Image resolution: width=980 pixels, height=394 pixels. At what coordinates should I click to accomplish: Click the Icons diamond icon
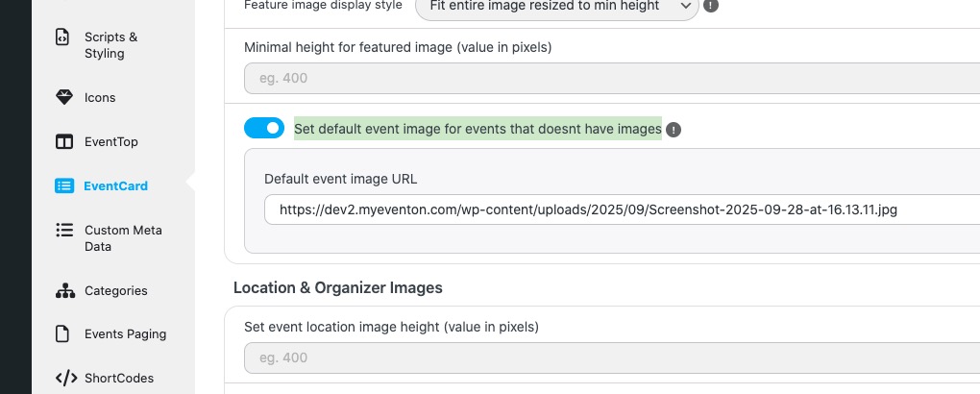(63, 97)
